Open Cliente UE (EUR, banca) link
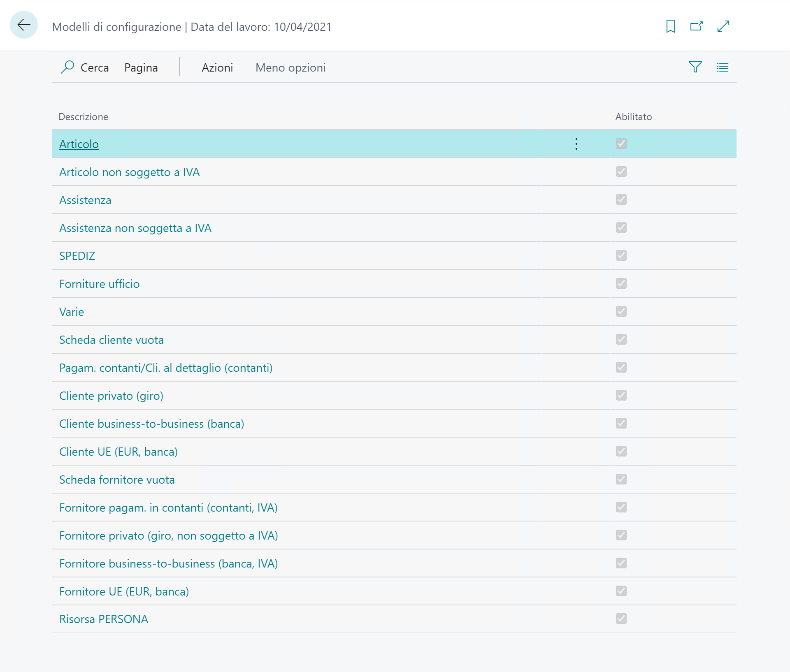This screenshot has width=790, height=672. (118, 452)
